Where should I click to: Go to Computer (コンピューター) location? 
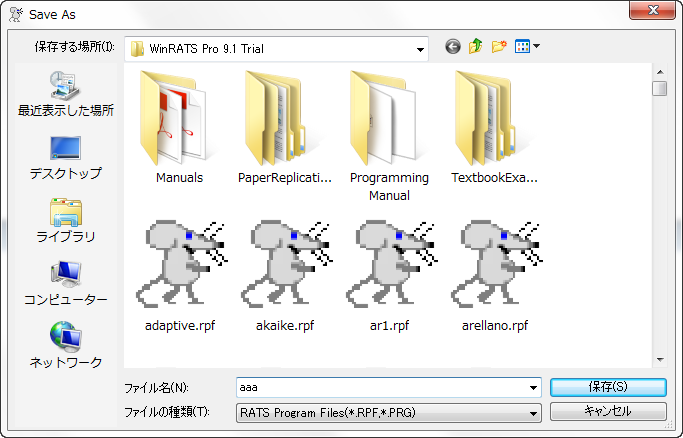pos(66,284)
